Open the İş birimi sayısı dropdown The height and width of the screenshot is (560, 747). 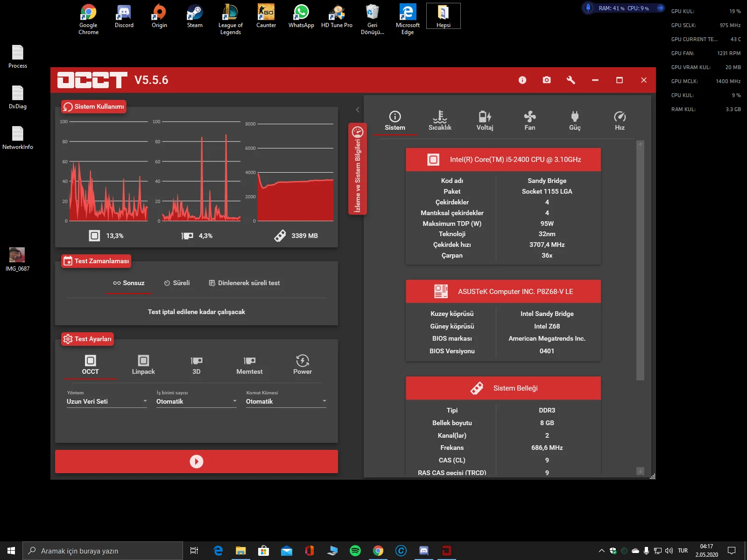(197, 401)
